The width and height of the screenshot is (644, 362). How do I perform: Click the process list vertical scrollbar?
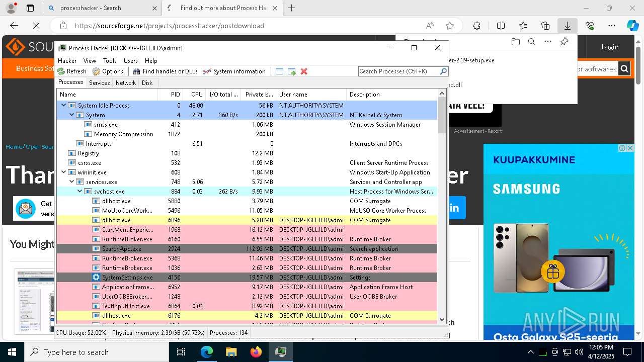pyautogui.click(x=442, y=115)
